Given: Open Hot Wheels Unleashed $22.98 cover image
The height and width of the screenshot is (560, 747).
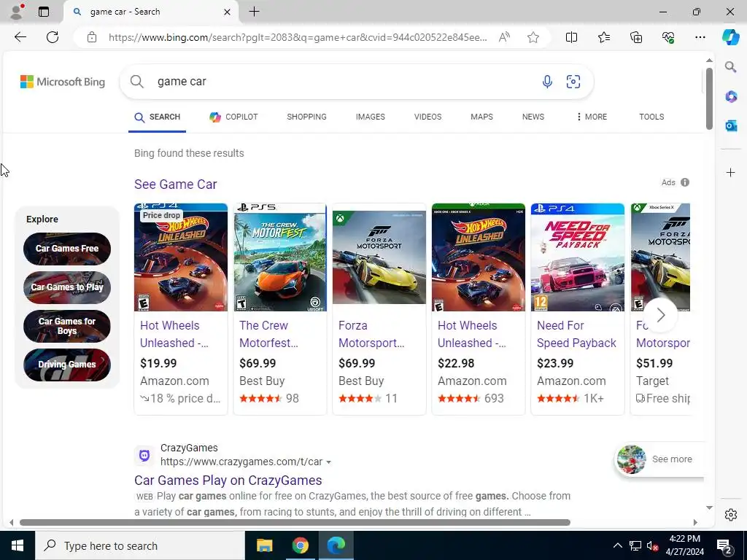Looking at the screenshot, I should [x=479, y=257].
